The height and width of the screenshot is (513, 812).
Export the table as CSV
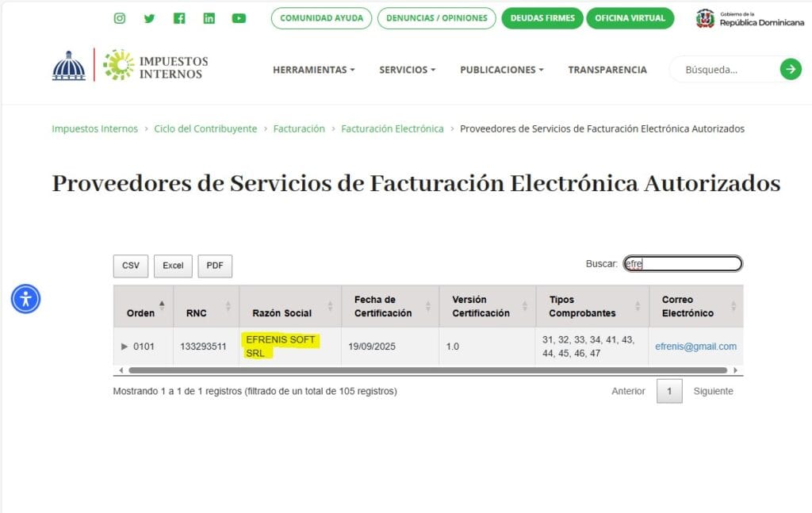[x=131, y=266]
